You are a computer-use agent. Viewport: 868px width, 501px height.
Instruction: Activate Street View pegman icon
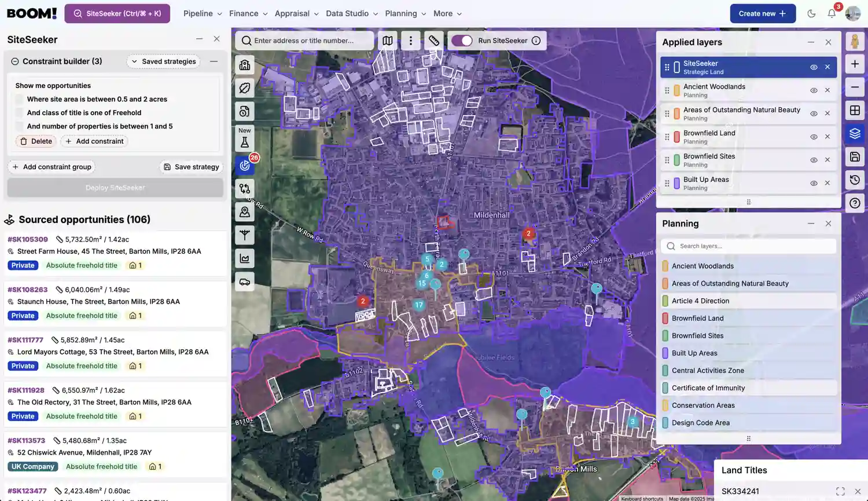[855, 41]
